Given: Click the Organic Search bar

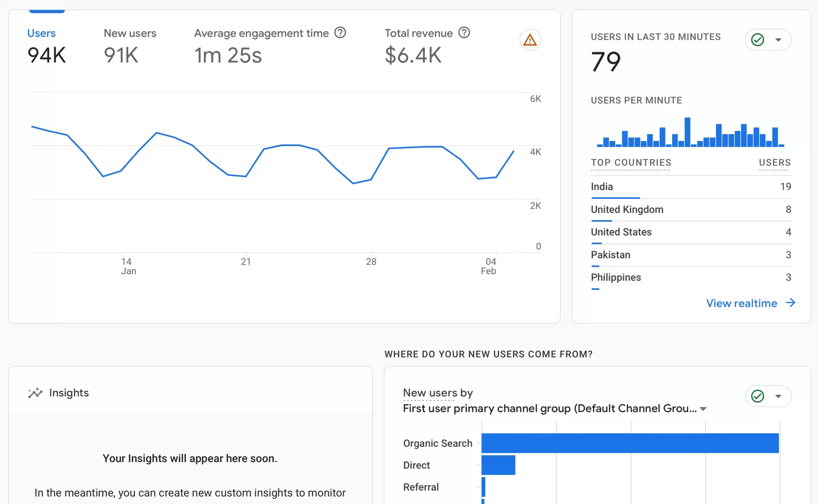Looking at the screenshot, I should pyautogui.click(x=630, y=443).
